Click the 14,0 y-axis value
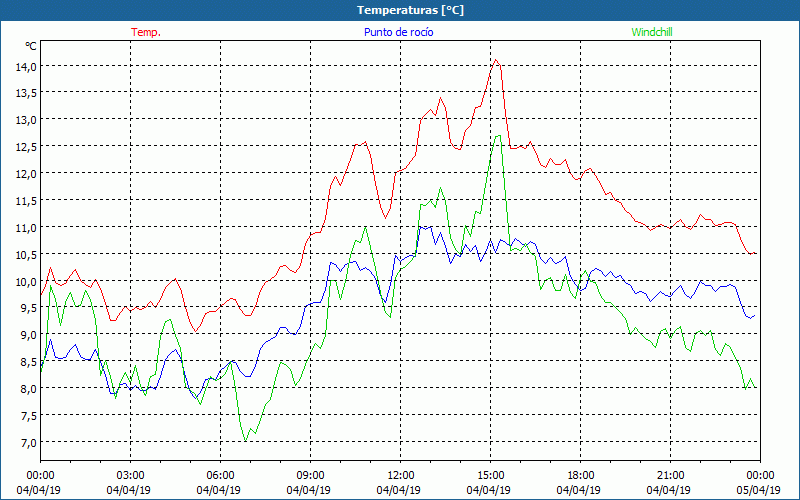 pos(26,66)
